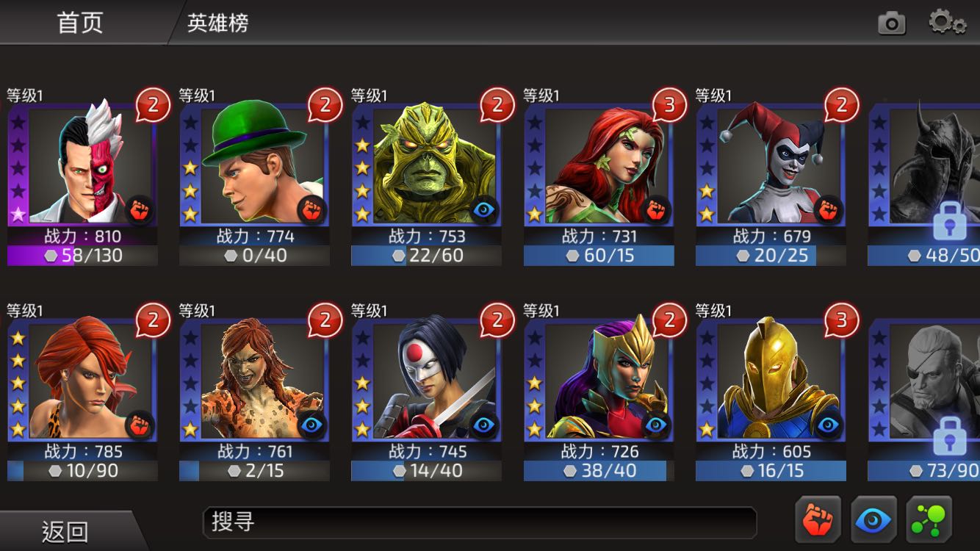Click the 返回 back button
This screenshot has width=980, height=551.
(66, 530)
